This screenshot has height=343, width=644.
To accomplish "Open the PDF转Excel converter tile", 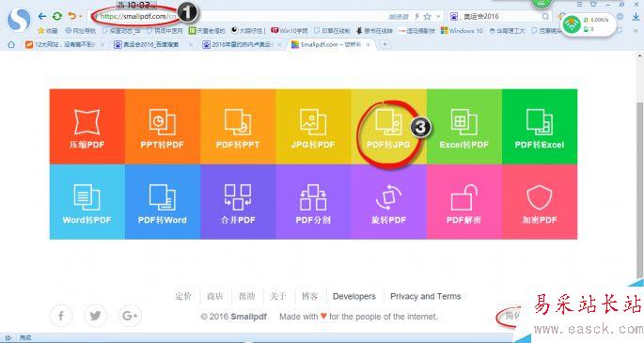I will point(540,127).
